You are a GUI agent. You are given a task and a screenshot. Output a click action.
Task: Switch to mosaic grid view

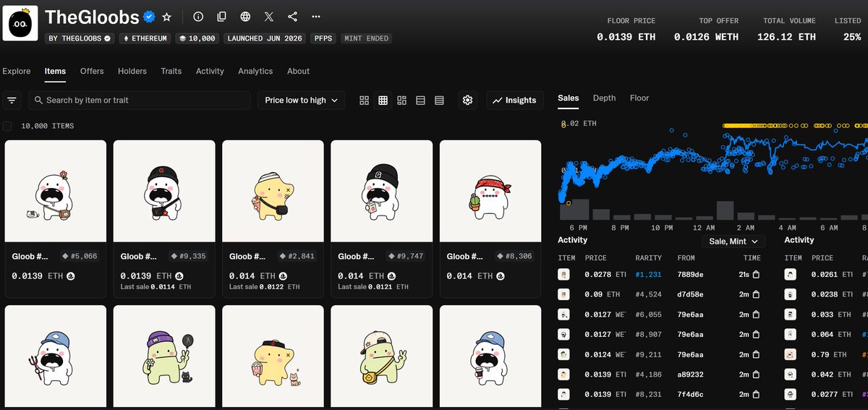coord(402,101)
